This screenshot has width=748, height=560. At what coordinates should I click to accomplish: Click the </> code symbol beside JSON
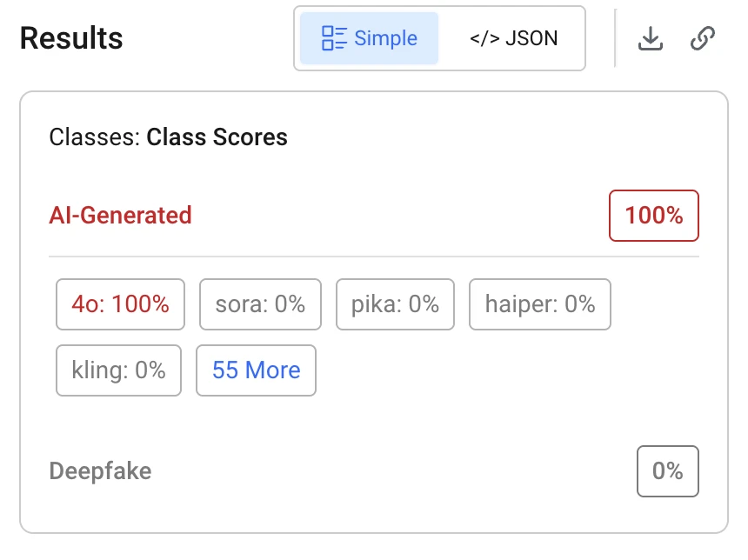click(485, 38)
